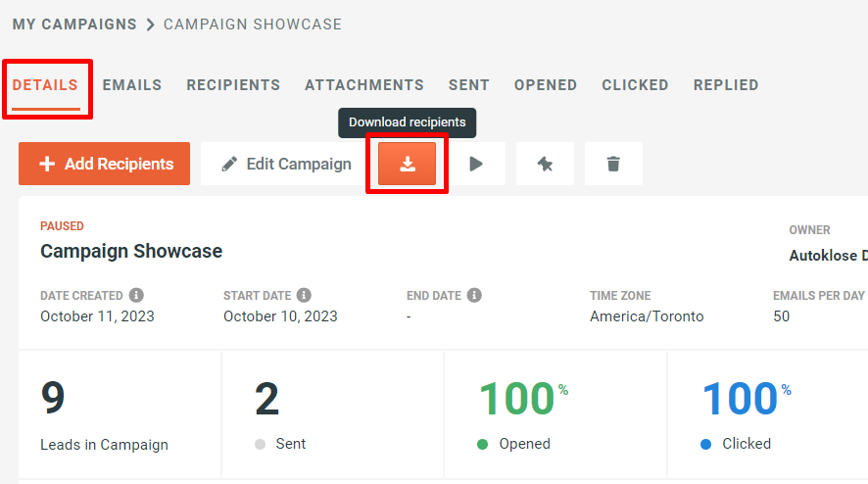This screenshot has height=484, width=868.
Task: Open the Recipients tab
Action: [x=233, y=84]
